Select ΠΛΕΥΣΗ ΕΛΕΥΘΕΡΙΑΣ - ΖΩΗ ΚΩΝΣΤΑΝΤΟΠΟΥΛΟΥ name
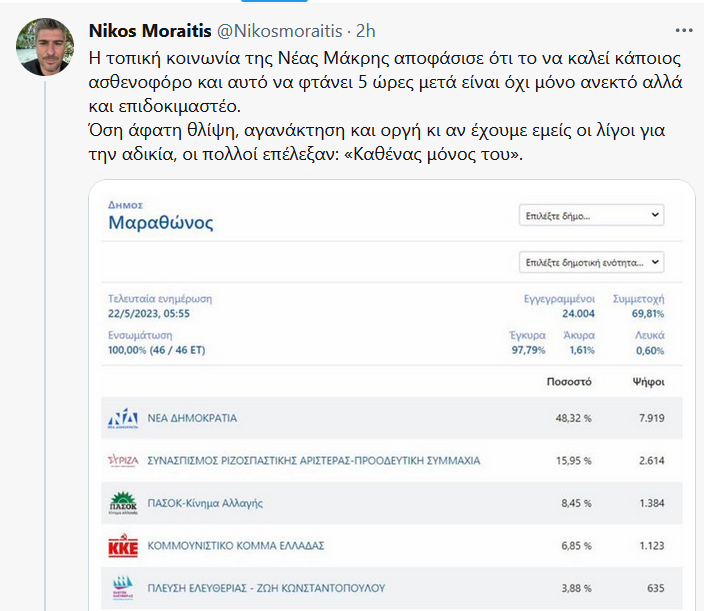 [266, 588]
